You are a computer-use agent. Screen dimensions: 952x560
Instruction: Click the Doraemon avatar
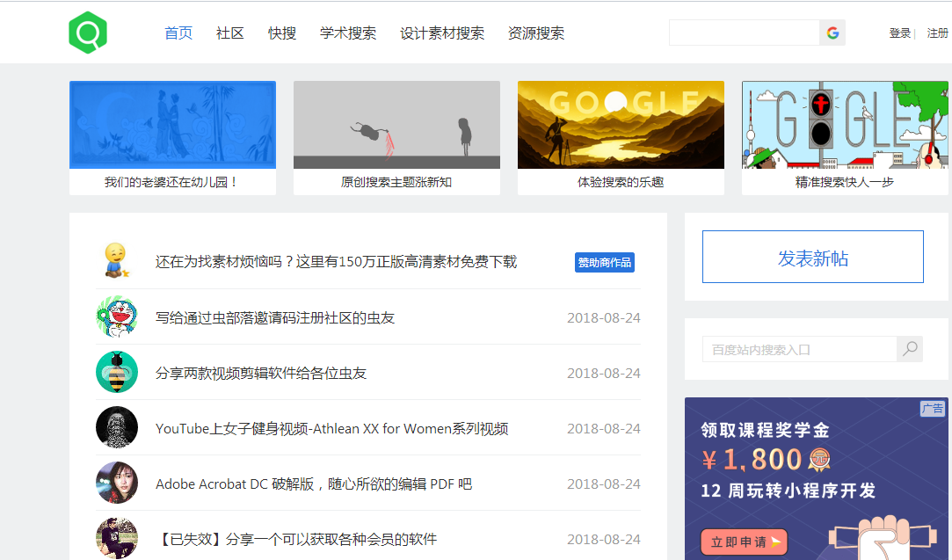117,316
